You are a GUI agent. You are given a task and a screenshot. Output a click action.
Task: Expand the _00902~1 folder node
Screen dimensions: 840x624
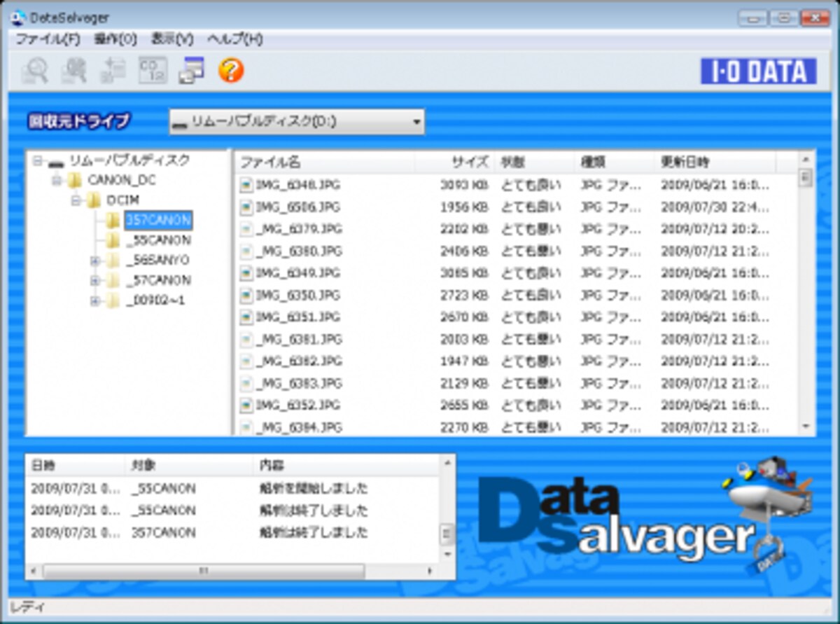94,301
